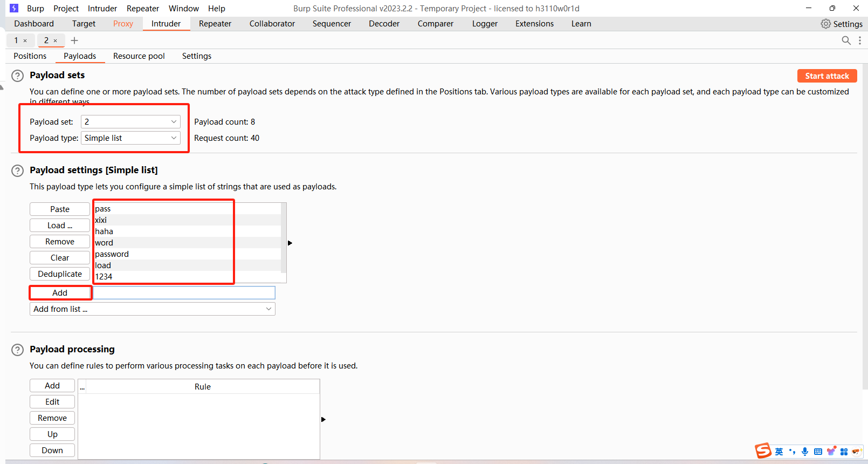Click the Up rule button
Viewport: 868px width, 464px height.
(x=52, y=434)
